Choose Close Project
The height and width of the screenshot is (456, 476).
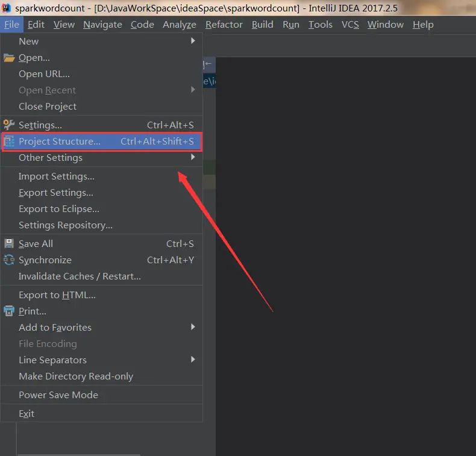pyautogui.click(x=101, y=107)
